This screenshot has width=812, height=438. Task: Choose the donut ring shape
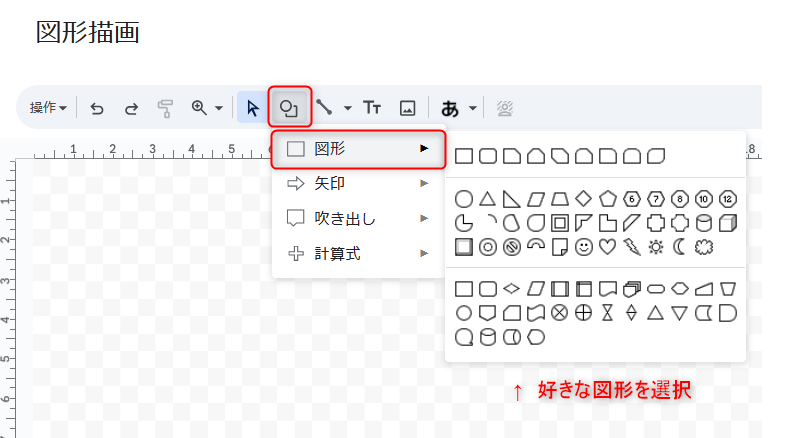pyautogui.click(x=487, y=247)
